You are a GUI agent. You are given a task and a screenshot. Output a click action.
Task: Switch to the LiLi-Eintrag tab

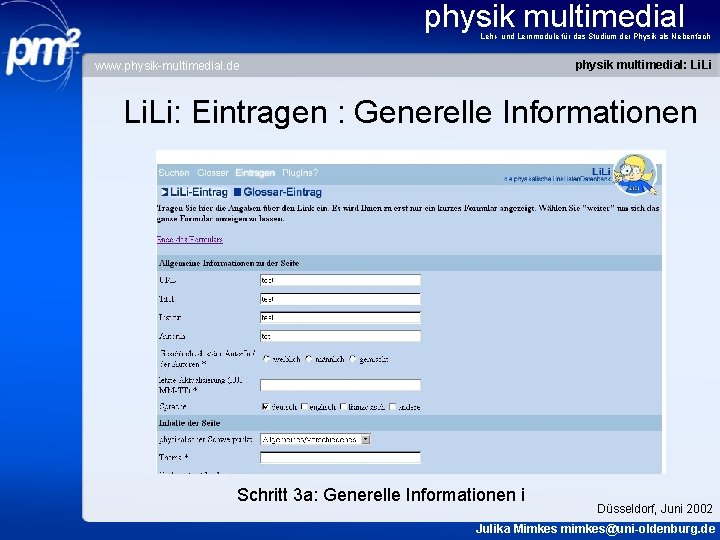tap(198, 192)
